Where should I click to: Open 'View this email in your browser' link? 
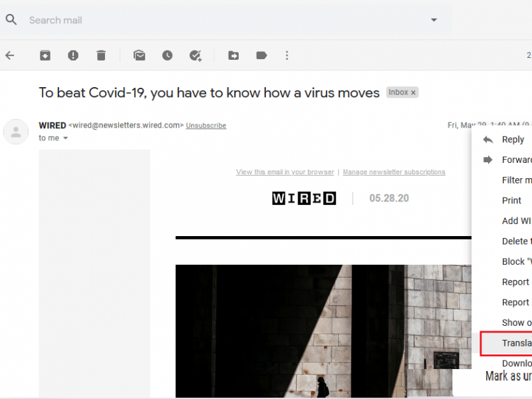tap(285, 172)
